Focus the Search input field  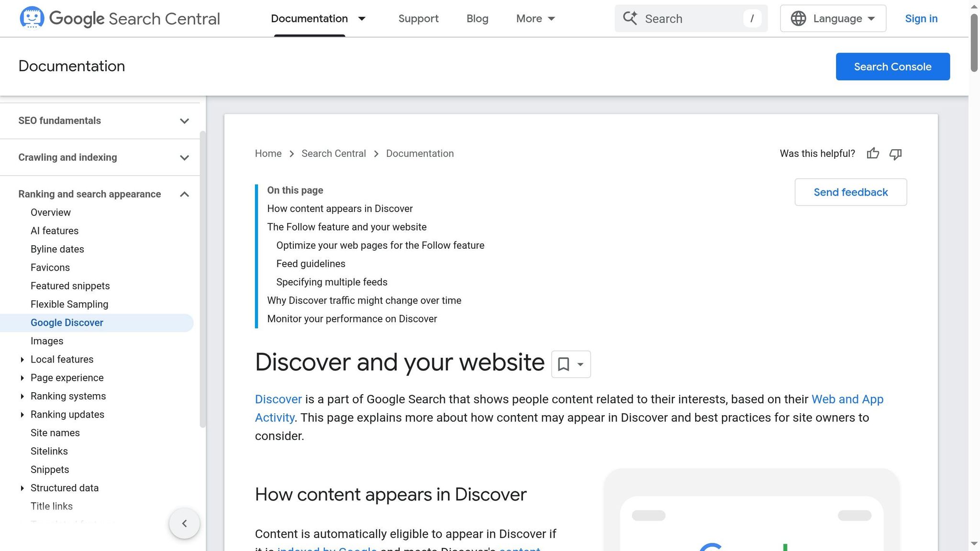[x=690, y=19]
